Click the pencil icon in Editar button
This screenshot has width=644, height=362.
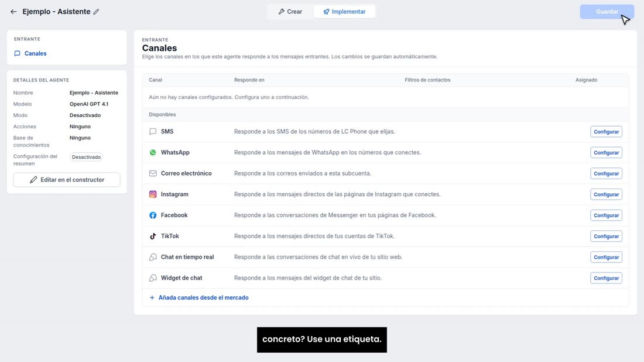click(x=33, y=180)
